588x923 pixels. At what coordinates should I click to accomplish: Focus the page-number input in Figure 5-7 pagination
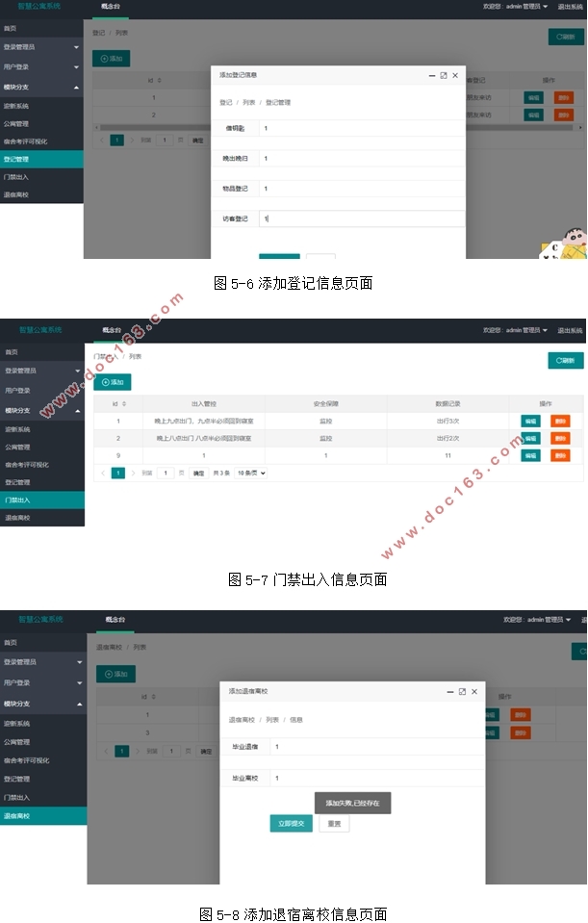click(x=166, y=473)
